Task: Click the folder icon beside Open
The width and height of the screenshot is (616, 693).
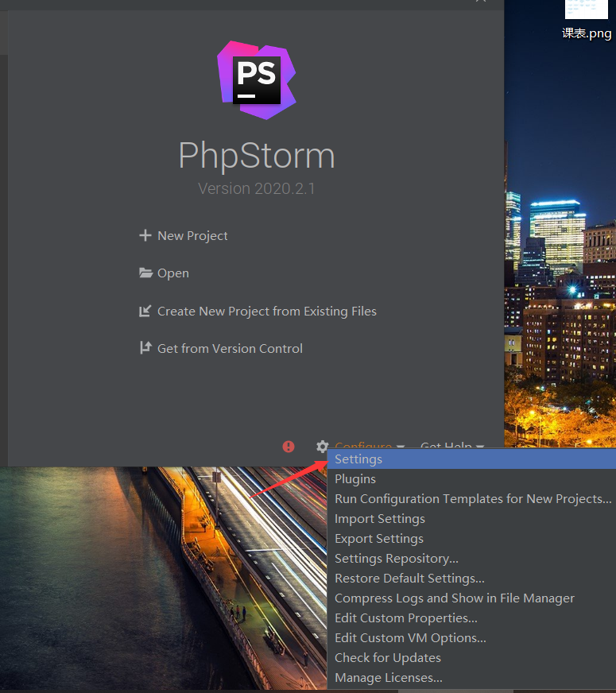Action: [x=145, y=273]
